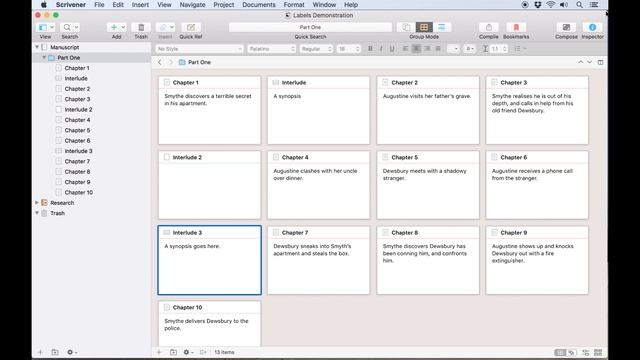Go back in editor history arrow
The width and height of the screenshot is (640, 360).
(160, 62)
